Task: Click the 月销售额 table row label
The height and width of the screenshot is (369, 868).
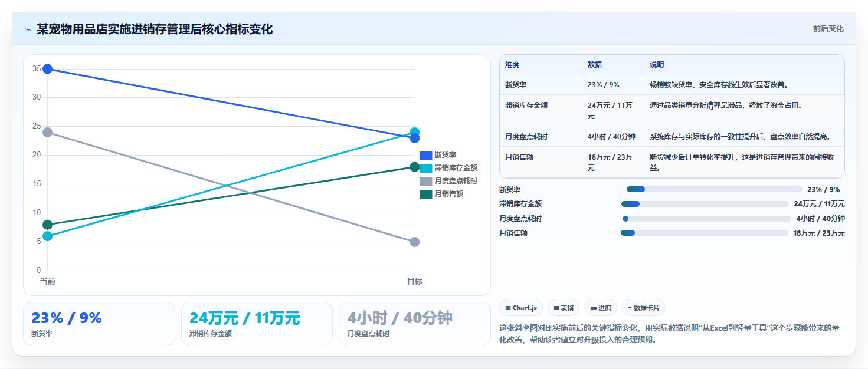Action: (519, 157)
